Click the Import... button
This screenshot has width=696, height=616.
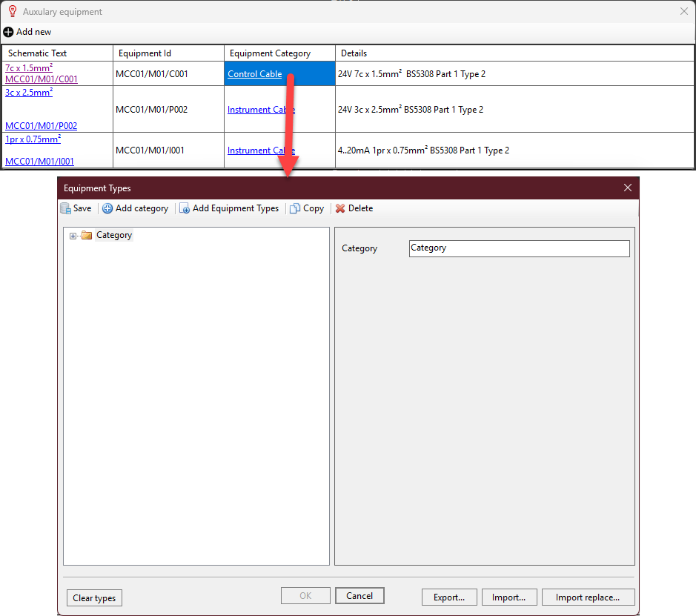(509, 597)
